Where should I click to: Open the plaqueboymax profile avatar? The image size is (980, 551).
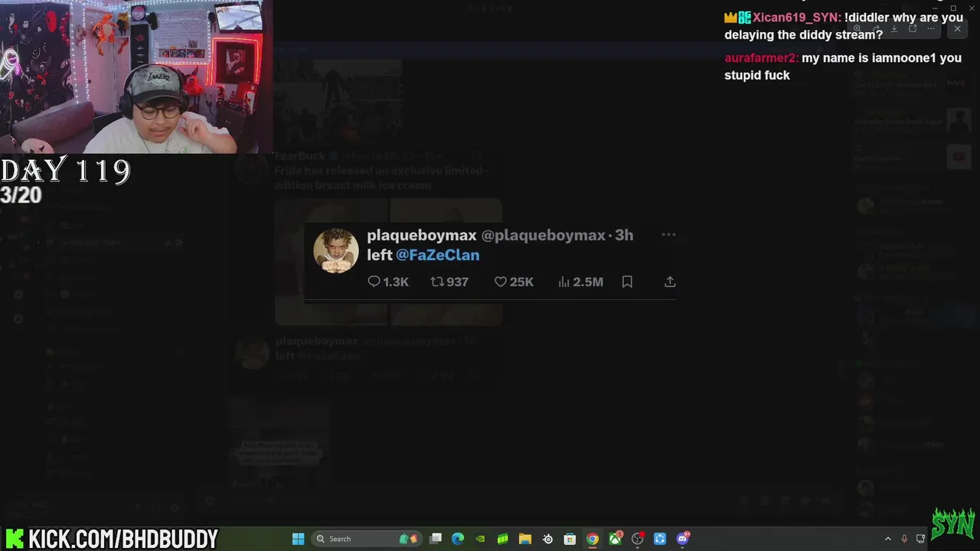click(x=336, y=250)
